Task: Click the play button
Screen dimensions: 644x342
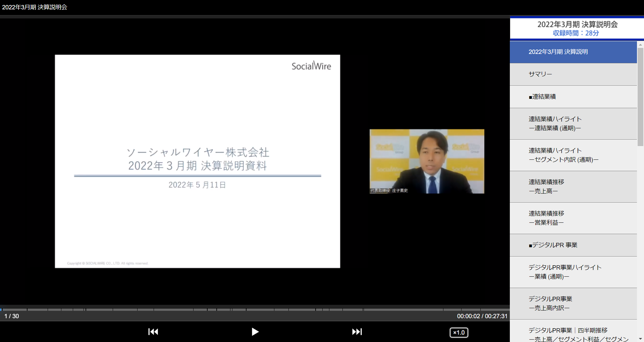Action: pyautogui.click(x=255, y=332)
